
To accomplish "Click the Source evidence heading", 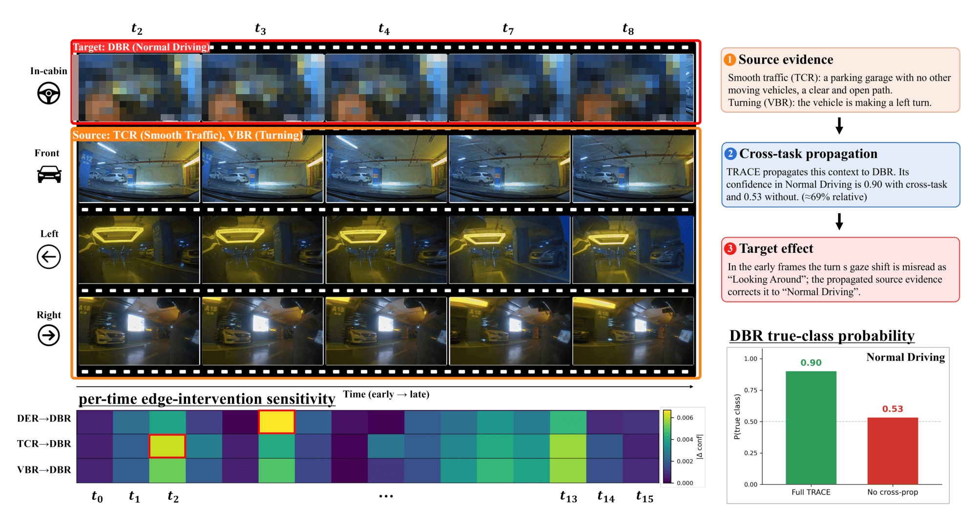I will tap(786, 60).
